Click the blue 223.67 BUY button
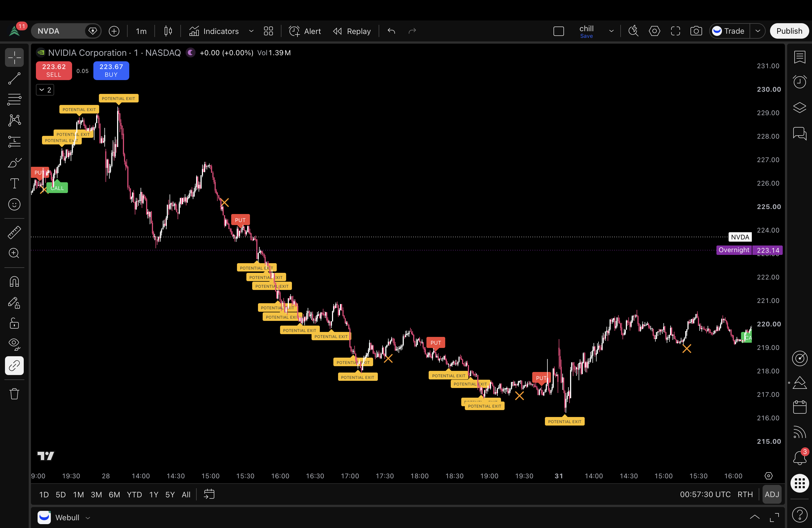This screenshot has width=812, height=528. (111, 71)
